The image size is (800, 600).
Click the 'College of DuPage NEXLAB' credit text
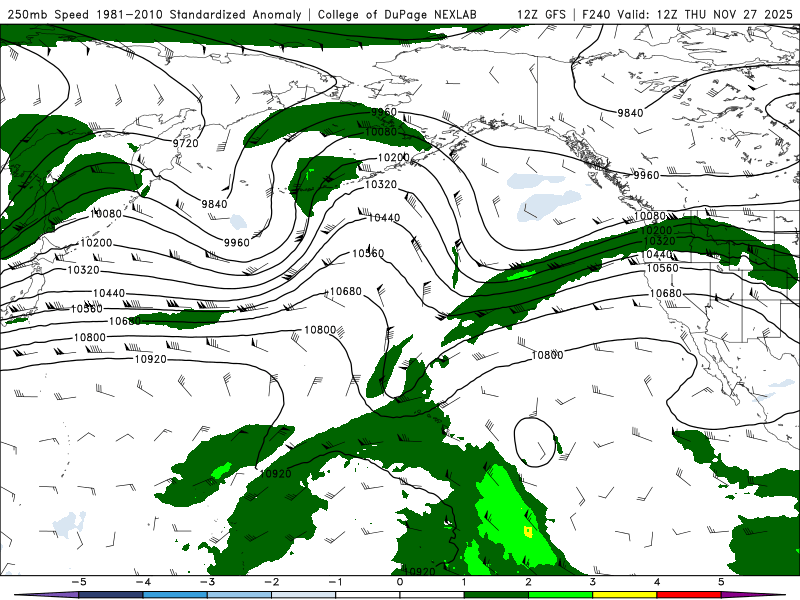(397, 14)
